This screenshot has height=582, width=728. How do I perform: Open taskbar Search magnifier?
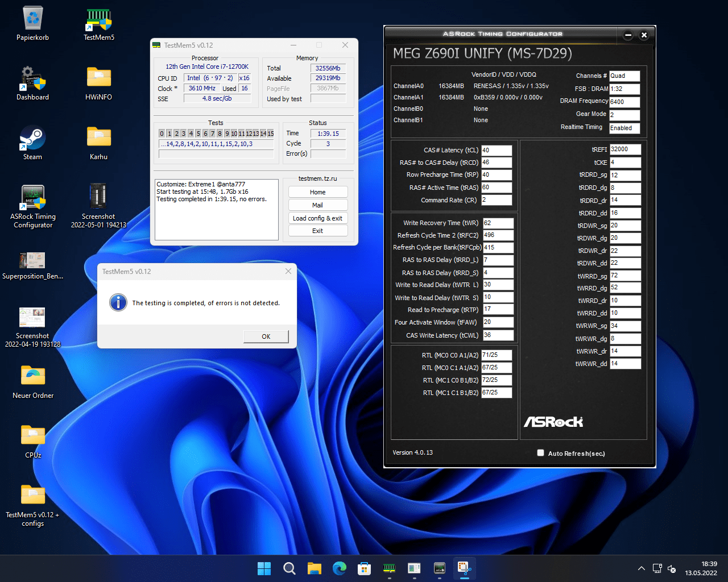coord(289,568)
